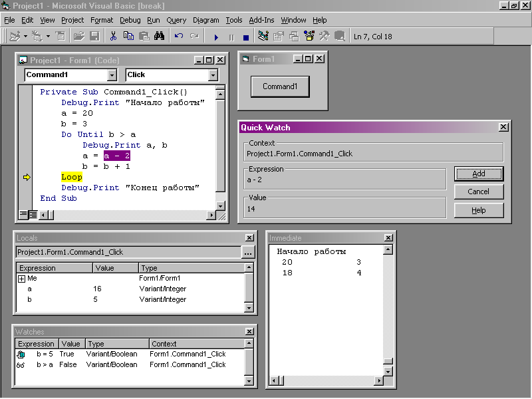The image size is (532, 399).
Task: Click the Expression field in Quick Watch
Action: pyautogui.click(x=345, y=180)
